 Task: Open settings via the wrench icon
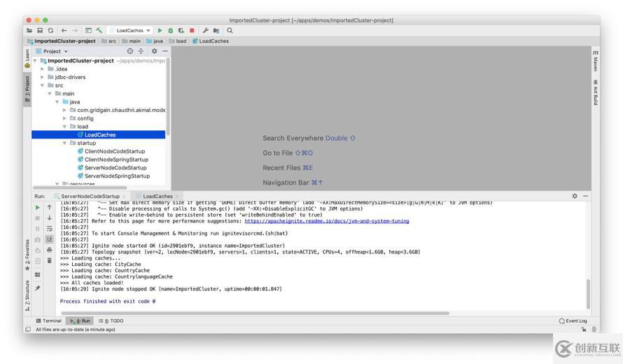(x=205, y=31)
